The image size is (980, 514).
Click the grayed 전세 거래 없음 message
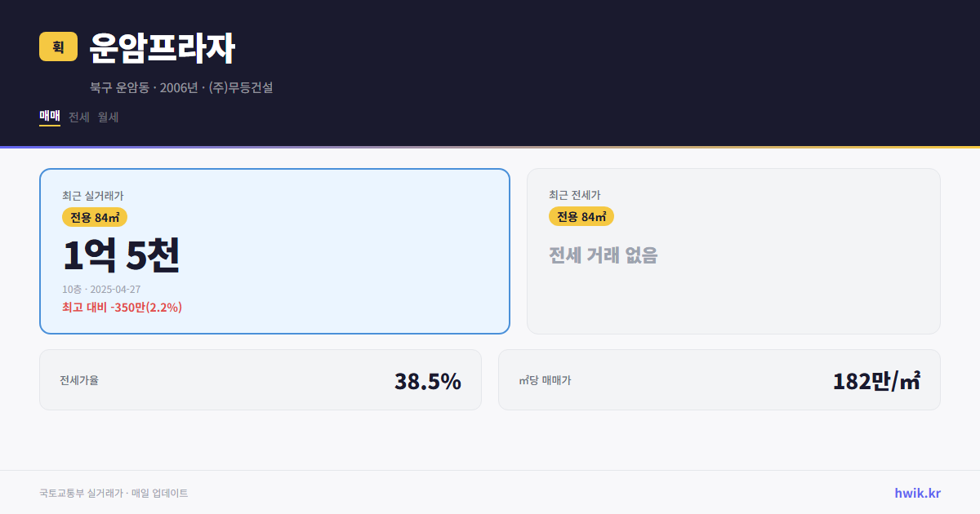[x=604, y=257]
